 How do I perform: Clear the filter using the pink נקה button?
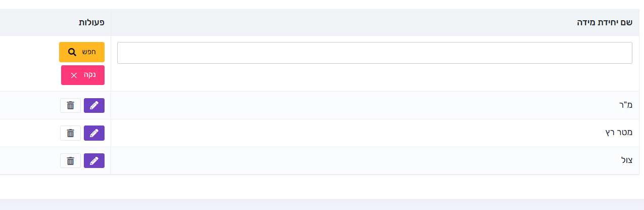83,75
